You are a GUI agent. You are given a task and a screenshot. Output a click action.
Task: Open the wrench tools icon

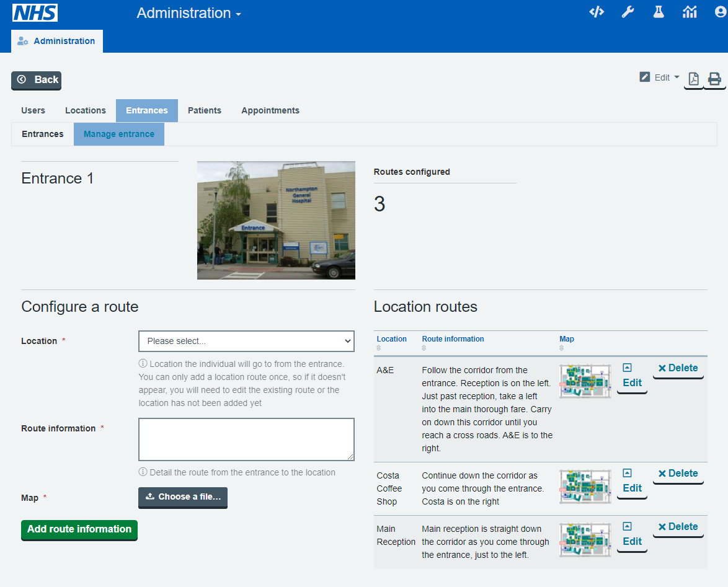(628, 12)
